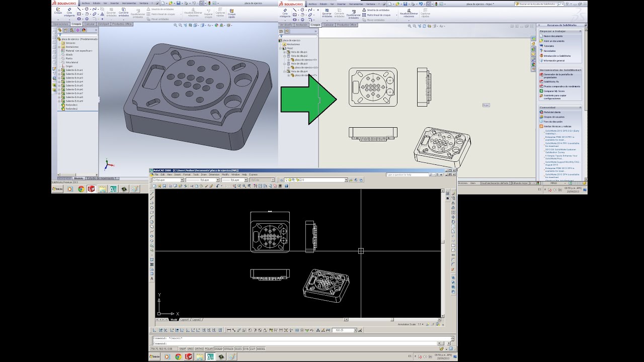This screenshot has height=362, width=644.
Task: Click Croquis rápido button in left SolidWorks
Action: tap(231, 13)
